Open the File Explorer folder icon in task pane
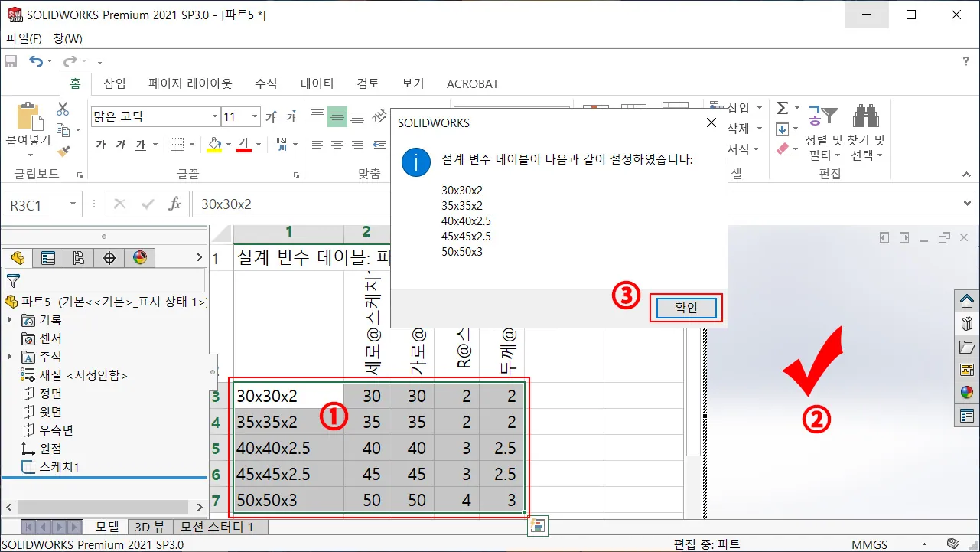Image resolution: width=980 pixels, height=552 pixels. [x=967, y=347]
